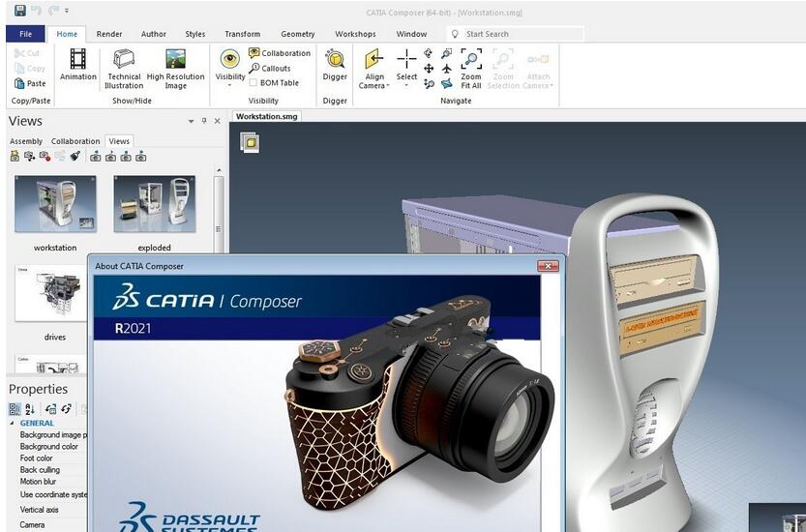Toggle the Views panel auto-hide pin
Image resolution: width=806 pixels, height=532 pixels.
tap(204, 121)
